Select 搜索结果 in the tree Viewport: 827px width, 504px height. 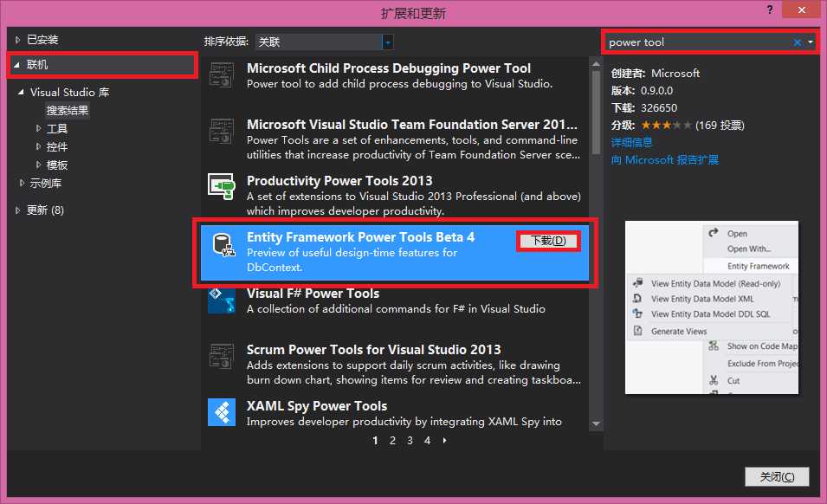(68, 110)
